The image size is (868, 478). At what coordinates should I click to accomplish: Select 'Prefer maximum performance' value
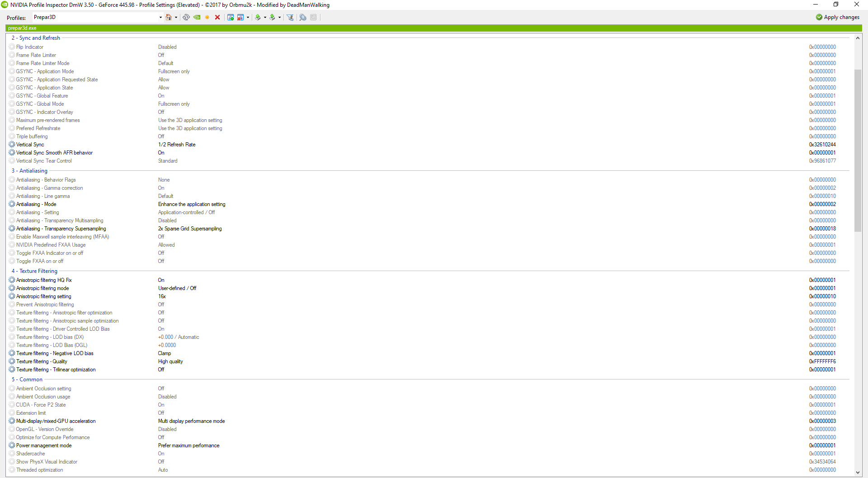(x=189, y=445)
